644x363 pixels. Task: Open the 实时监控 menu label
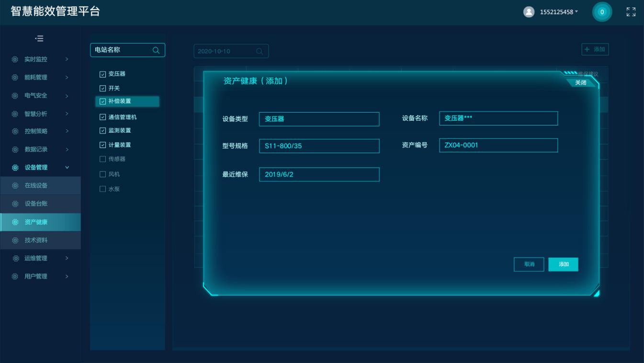tap(36, 59)
